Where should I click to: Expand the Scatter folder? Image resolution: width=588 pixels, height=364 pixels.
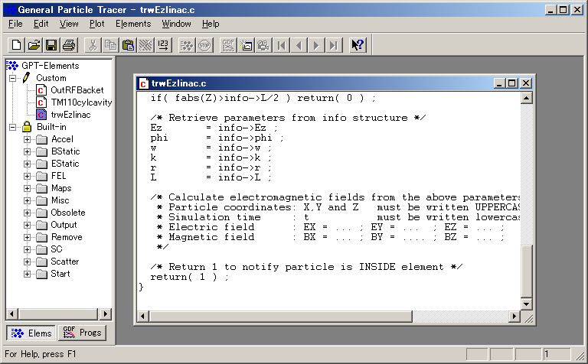point(27,262)
